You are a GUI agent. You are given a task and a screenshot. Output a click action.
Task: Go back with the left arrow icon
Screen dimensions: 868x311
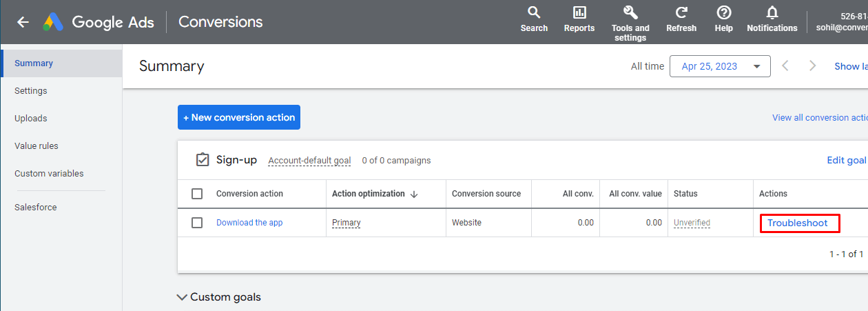click(x=23, y=22)
